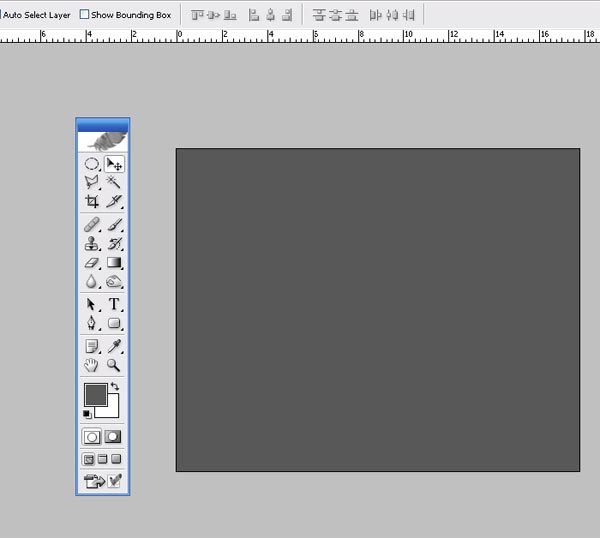Select the Pen tool
The width and height of the screenshot is (600, 538).
tap(91, 323)
